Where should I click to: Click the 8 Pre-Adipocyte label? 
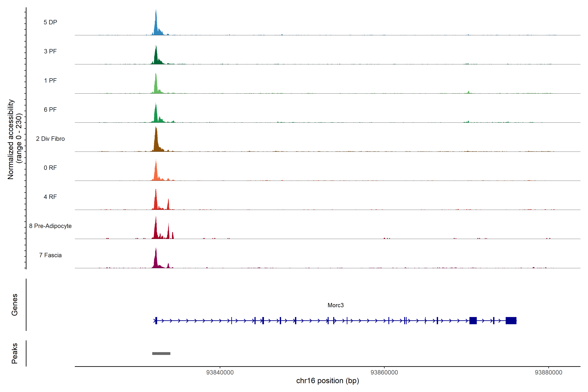click(x=50, y=226)
